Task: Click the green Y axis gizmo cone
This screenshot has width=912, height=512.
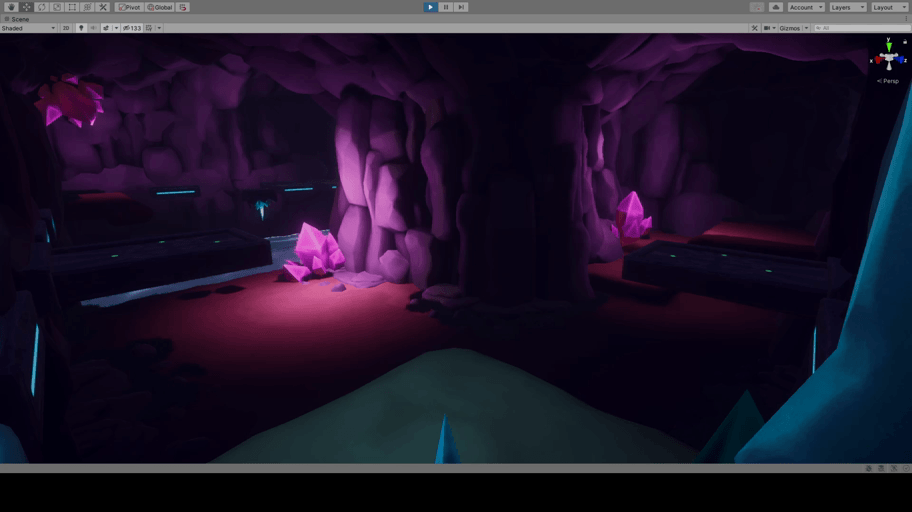Action: click(888, 46)
